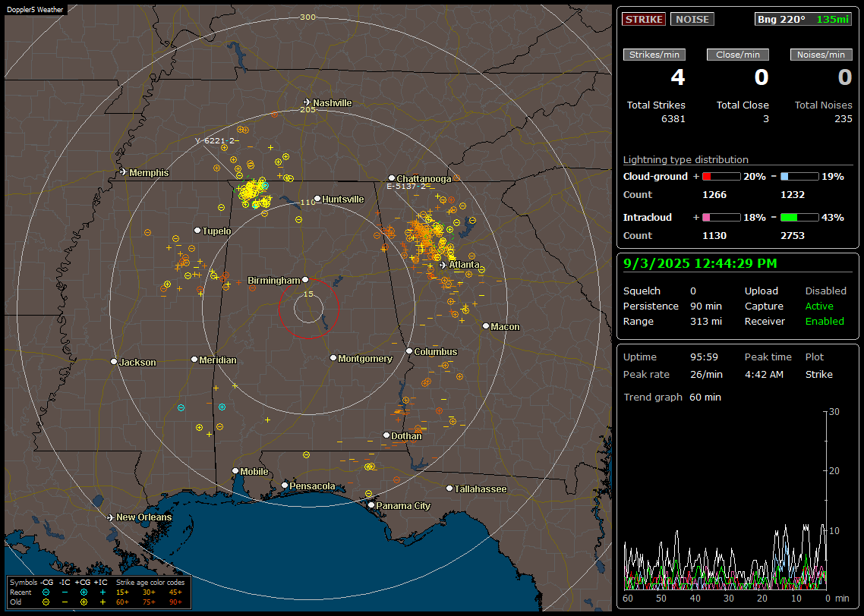The image size is (864, 616).
Task: Click the Atlanta airport icon
Action: click(x=443, y=265)
